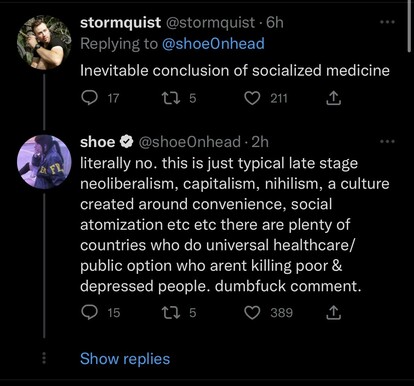Open more options on shoe's tweet

[x=388, y=141]
